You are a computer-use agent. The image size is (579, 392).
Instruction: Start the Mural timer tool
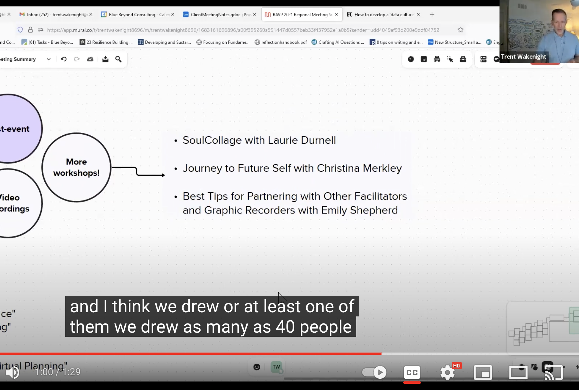pyautogui.click(x=411, y=59)
